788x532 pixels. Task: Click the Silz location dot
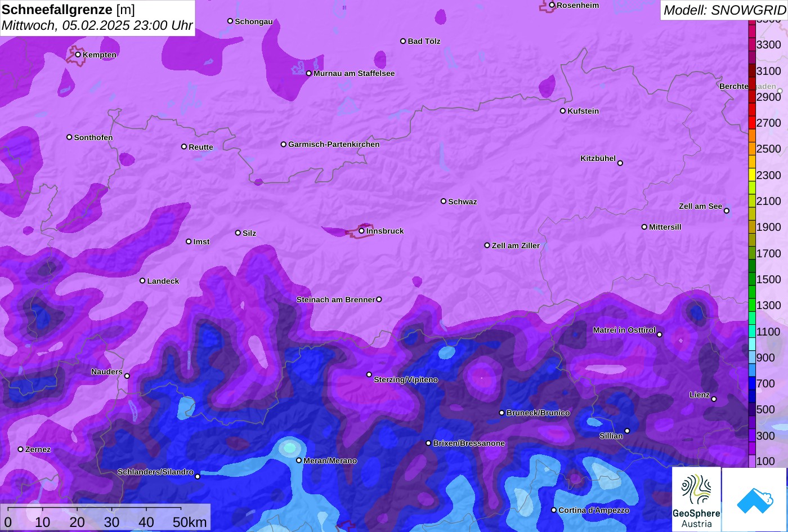pos(238,233)
